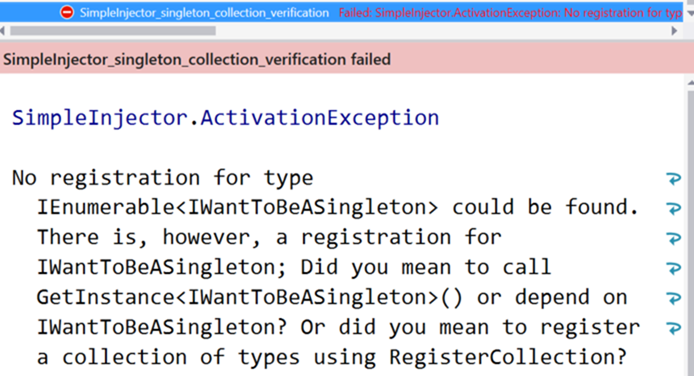
Task: Click wrap arrow beside 'Did you mean to call'
Action: (x=674, y=268)
